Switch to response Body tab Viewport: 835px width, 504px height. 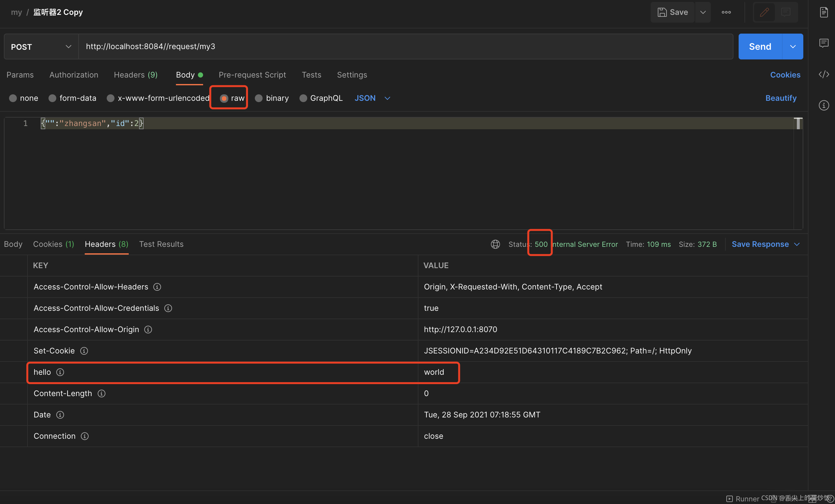coord(13,244)
